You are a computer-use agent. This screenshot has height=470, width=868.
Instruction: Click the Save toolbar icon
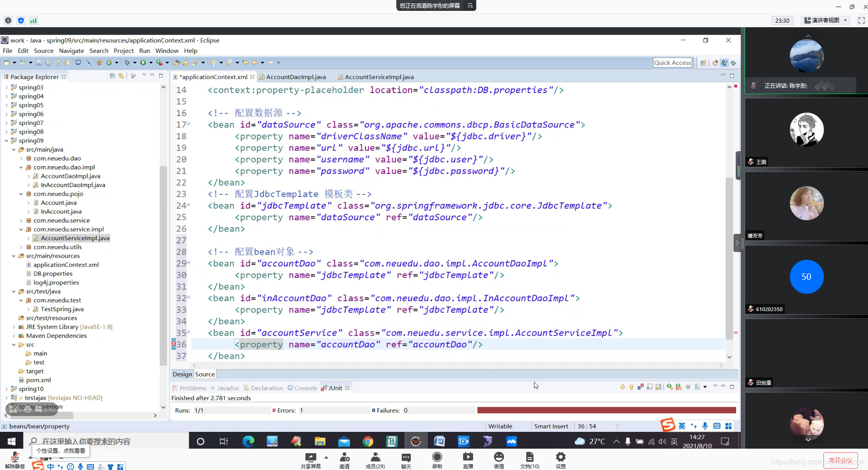tap(39, 63)
